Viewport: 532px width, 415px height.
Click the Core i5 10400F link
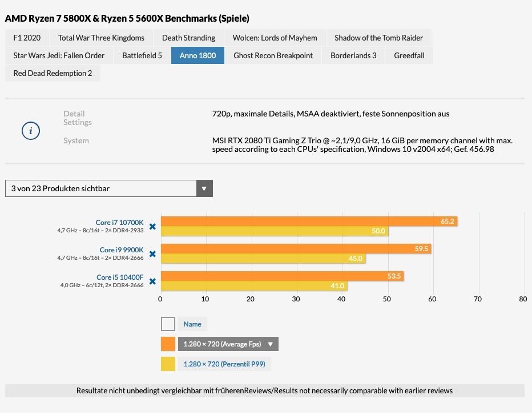coord(120,277)
